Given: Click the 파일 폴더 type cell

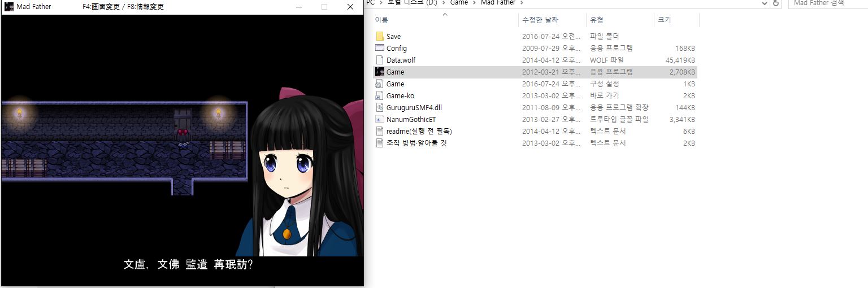Looking at the screenshot, I should tap(604, 36).
